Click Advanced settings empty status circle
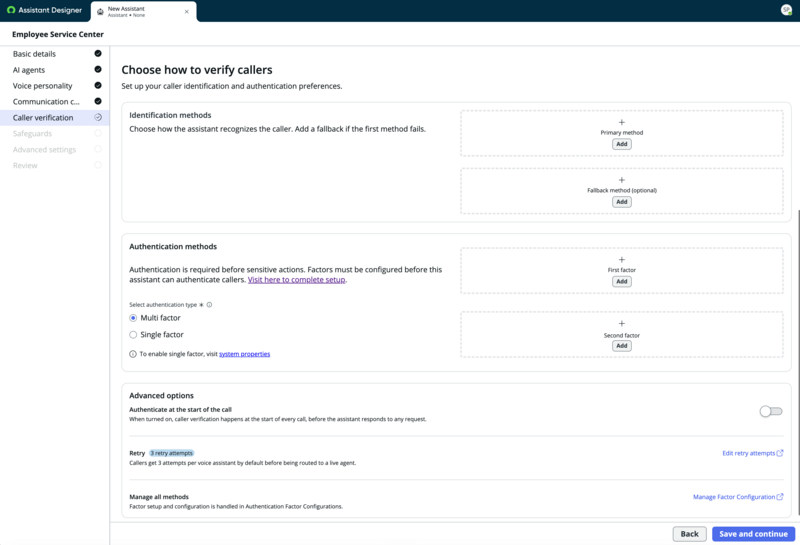 tap(98, 149)
